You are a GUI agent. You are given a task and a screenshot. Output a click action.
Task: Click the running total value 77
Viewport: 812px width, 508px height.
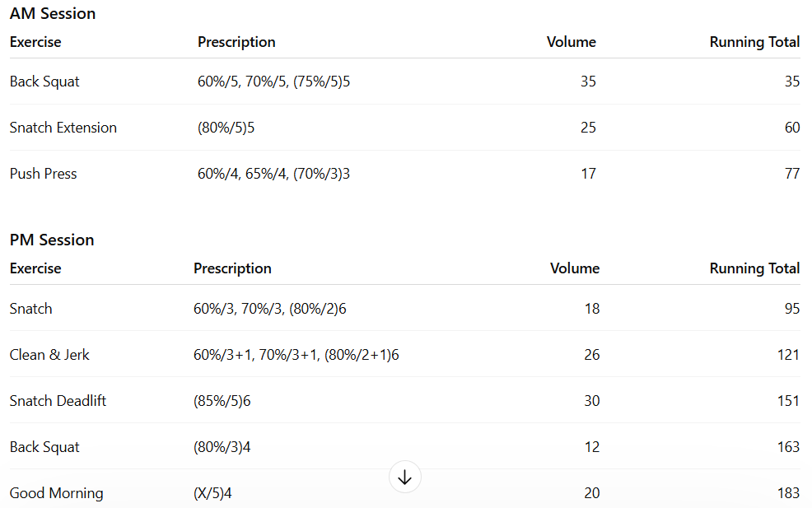[791, 174]
